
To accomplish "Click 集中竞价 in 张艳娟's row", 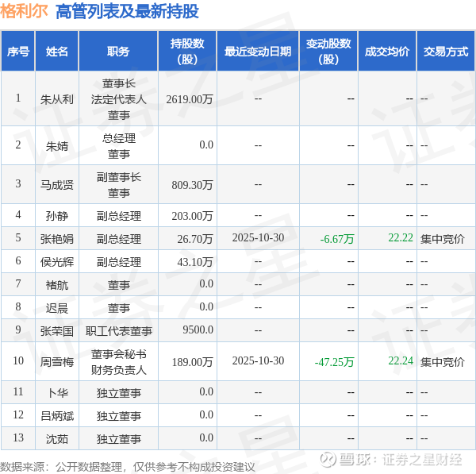I will 443,239.
